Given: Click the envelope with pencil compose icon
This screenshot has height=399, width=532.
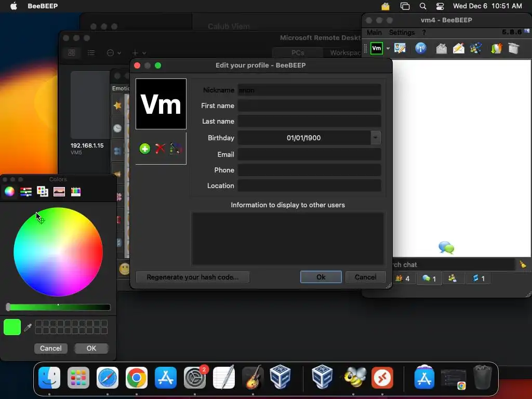Looking at the screenshot, I should pos(458,48).
